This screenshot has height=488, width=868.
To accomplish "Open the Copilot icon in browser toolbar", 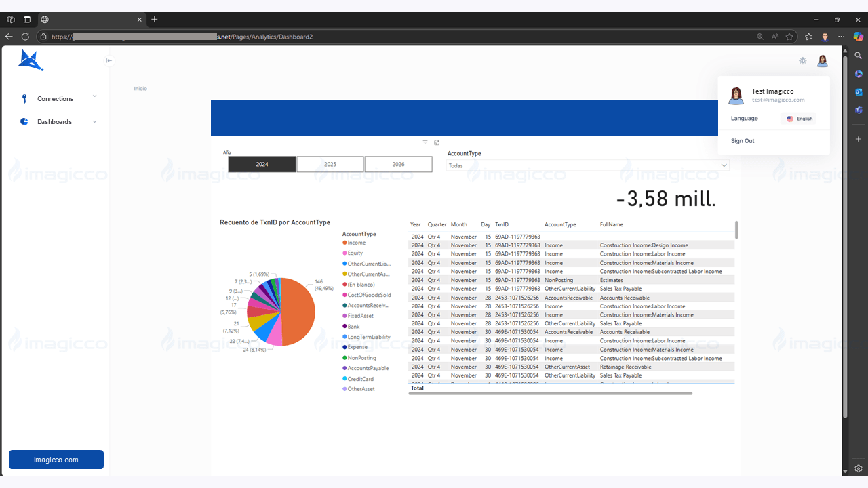I will click(859, 37).
